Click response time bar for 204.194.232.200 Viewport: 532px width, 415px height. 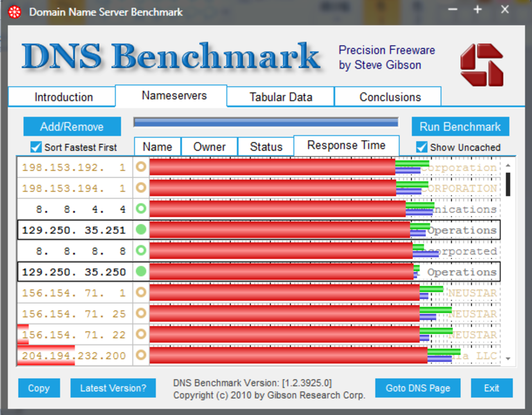click(289, 355)
